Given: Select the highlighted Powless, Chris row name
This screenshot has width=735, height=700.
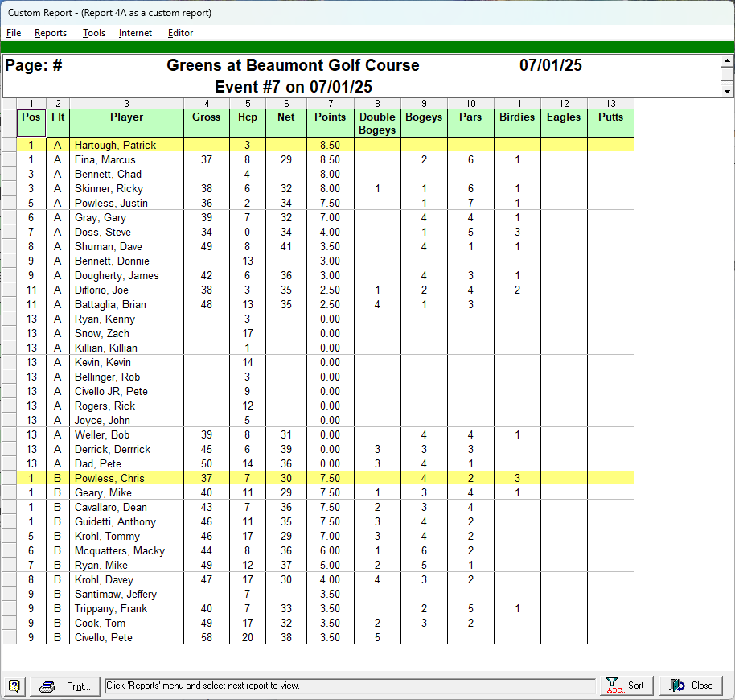Looking at the screenshot, I should point(109,479).
